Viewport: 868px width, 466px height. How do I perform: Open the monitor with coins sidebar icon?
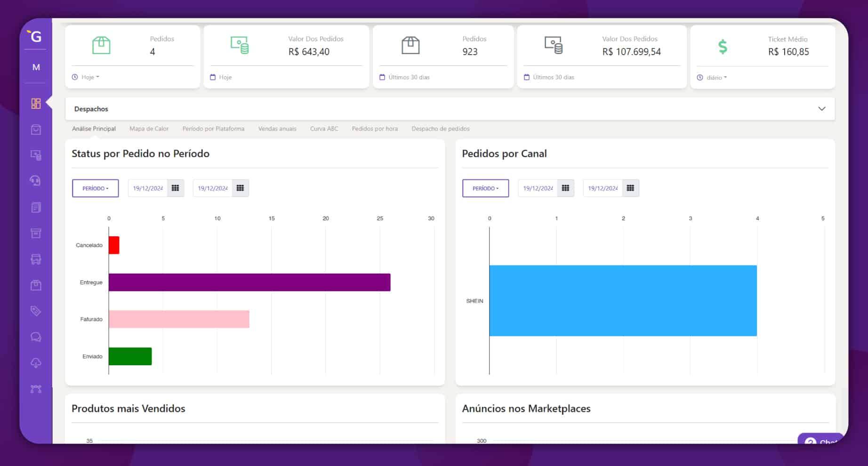36,155
